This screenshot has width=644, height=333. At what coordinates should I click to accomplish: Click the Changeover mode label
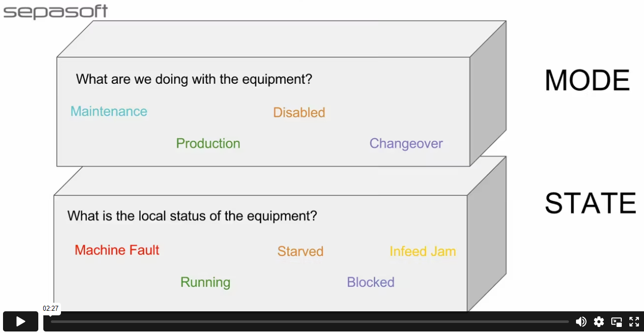(406, 143)
